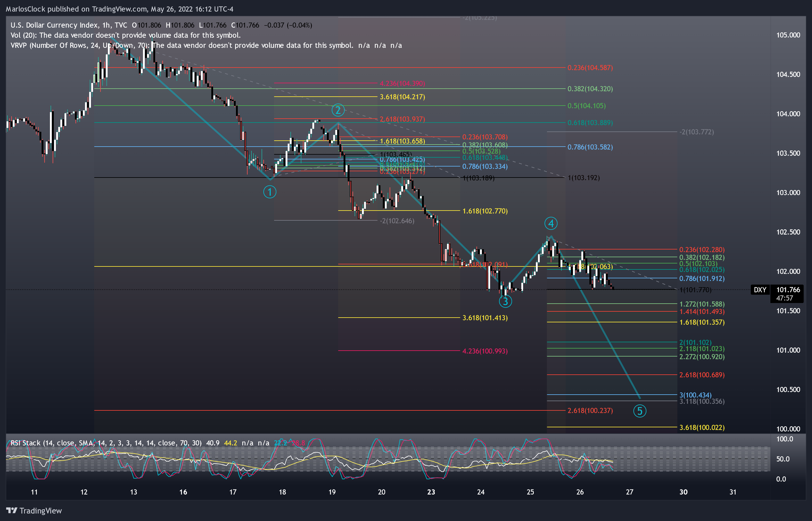The height and width of the screenshot is (521, 812).
Task: Click the 1(103.192) Fibonacci label
Action: (x=584, y=178)
